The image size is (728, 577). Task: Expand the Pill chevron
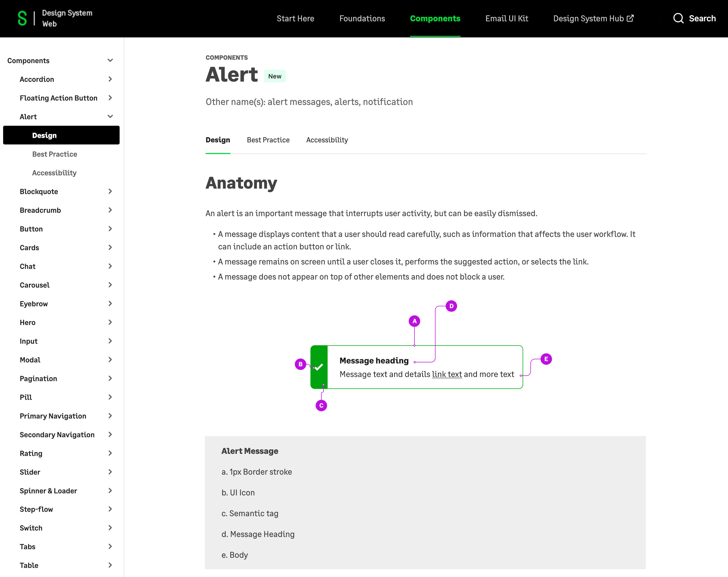(x=110, y=397)
